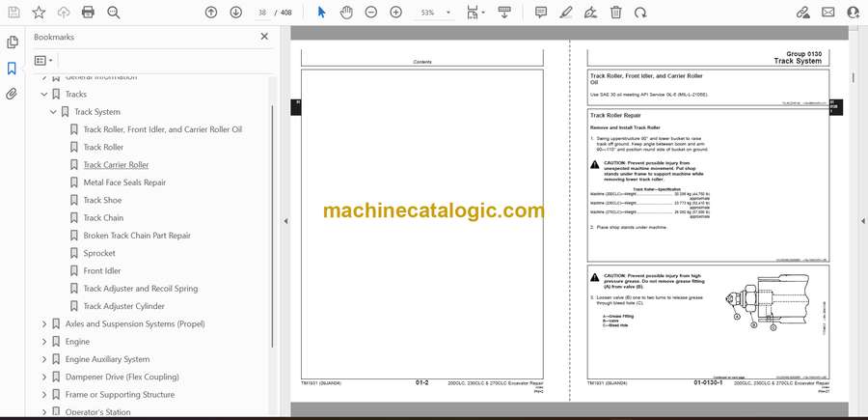Open the Tracks bookmark

click(76, 95)
